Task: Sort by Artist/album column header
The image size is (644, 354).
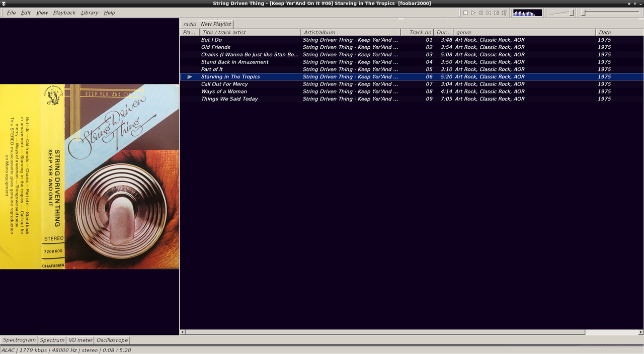Action: coord(351,32)
